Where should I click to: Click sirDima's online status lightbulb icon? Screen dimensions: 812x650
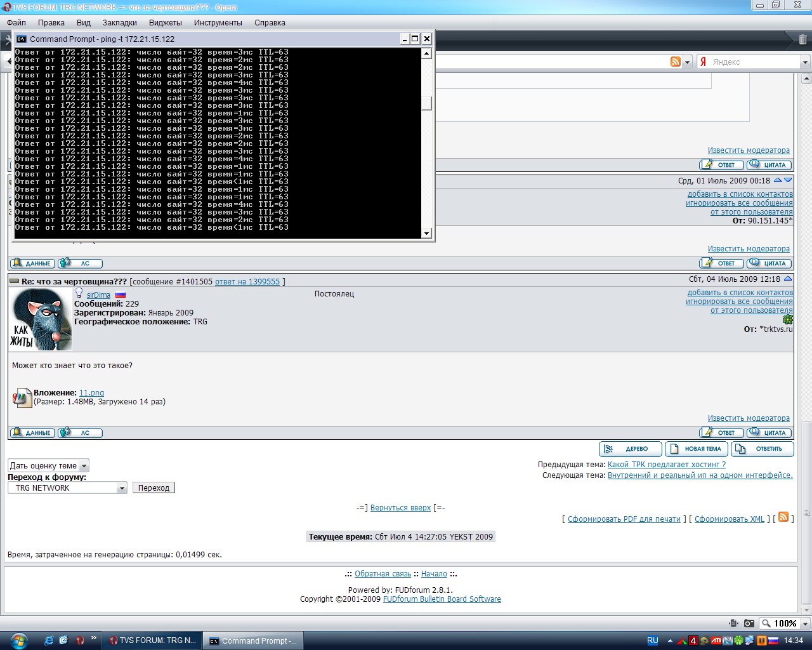pyautogui.click(x=79, y=293)
